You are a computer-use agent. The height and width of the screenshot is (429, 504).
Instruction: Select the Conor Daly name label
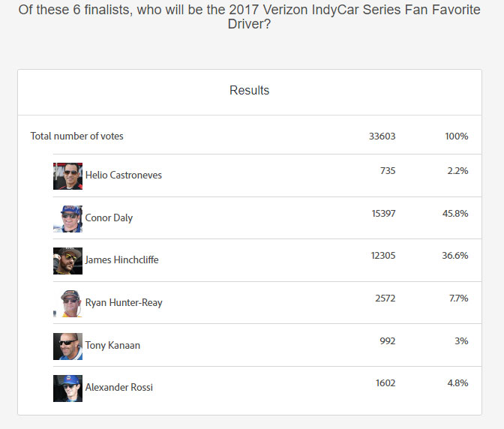pos(109,218)
